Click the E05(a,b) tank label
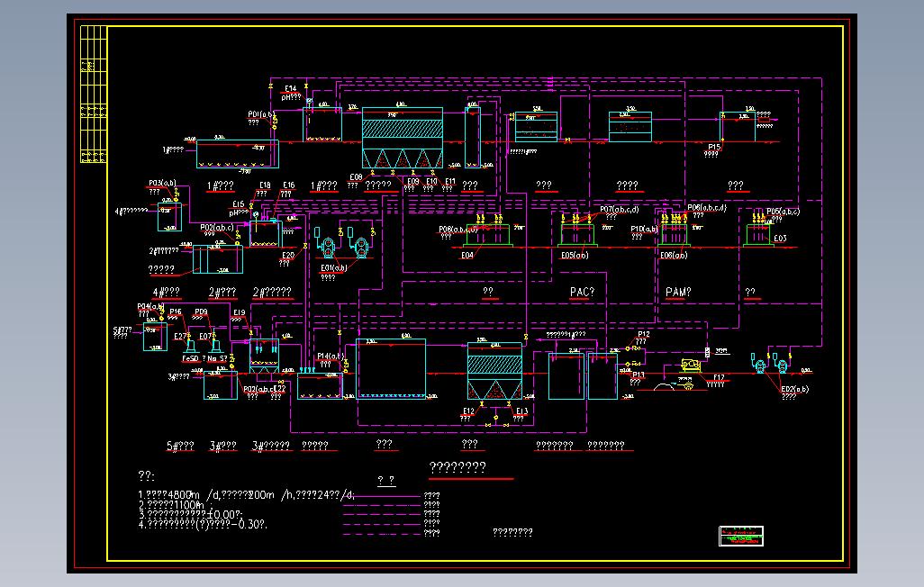924x587 pixels. click(575, 255)
